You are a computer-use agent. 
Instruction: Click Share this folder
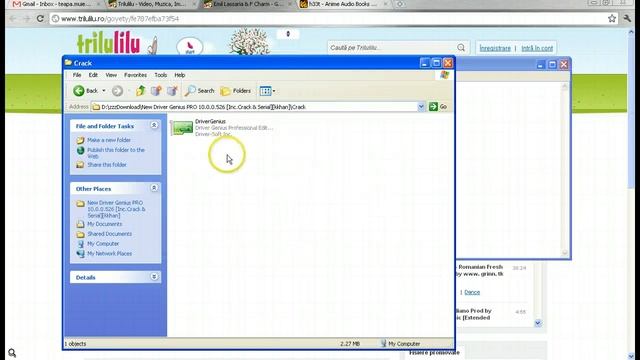pyautogui.click(x=107, y=165)
